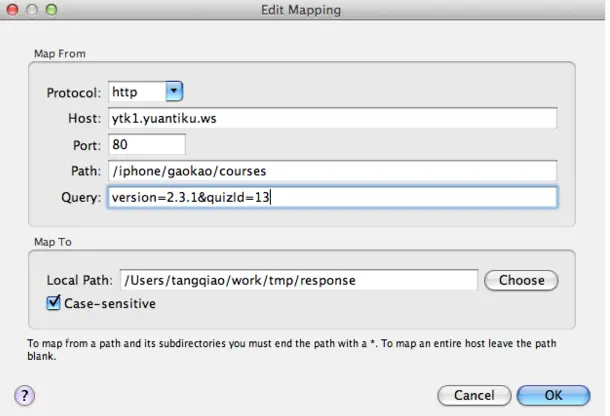Click the Map To section label
Screen dimensions: 610x416
pyautogui.click(x=53, y=242)
